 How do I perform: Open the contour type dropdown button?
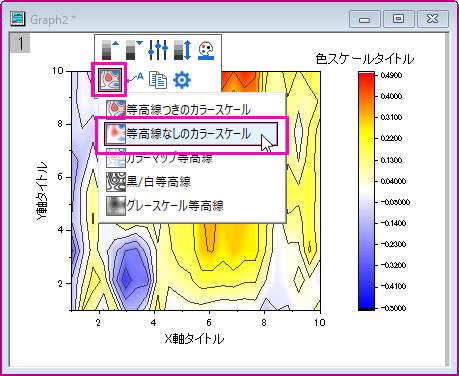[x=109, y=80]
